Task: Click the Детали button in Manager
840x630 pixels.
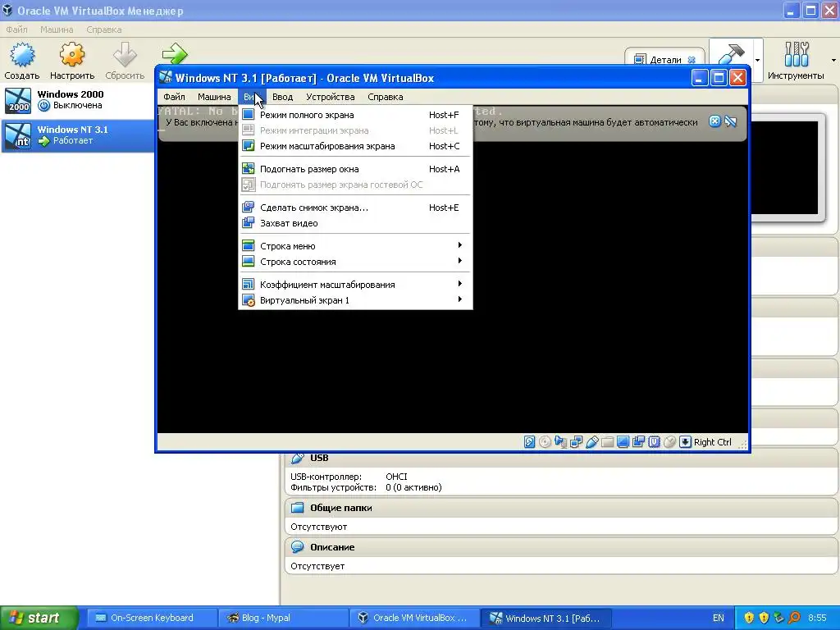Action: coord(664,59)
